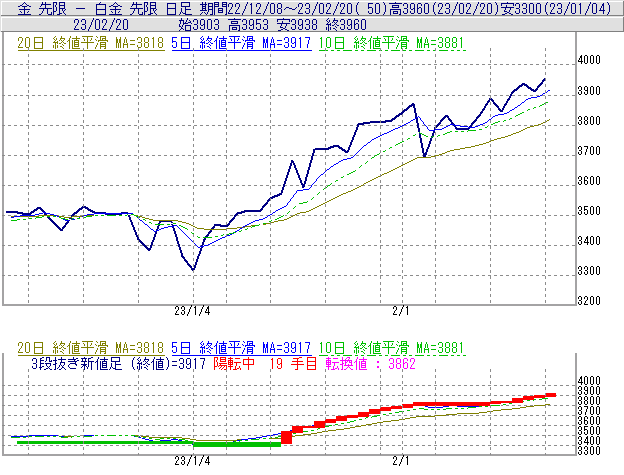Click the sharp price dip to 3700 after 2/1
The height and width of the screenshot is (475, 624).
[425, 156]
